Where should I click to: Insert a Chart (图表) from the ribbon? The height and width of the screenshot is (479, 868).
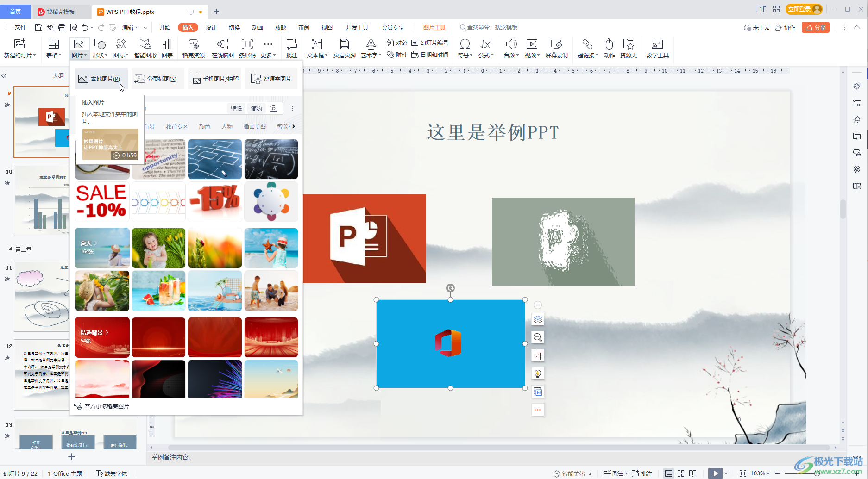[x=167, y=48]
